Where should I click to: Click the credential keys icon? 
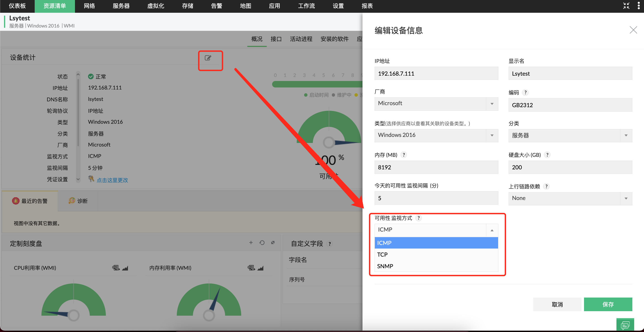pyautogui.click(x=91, y=179)
